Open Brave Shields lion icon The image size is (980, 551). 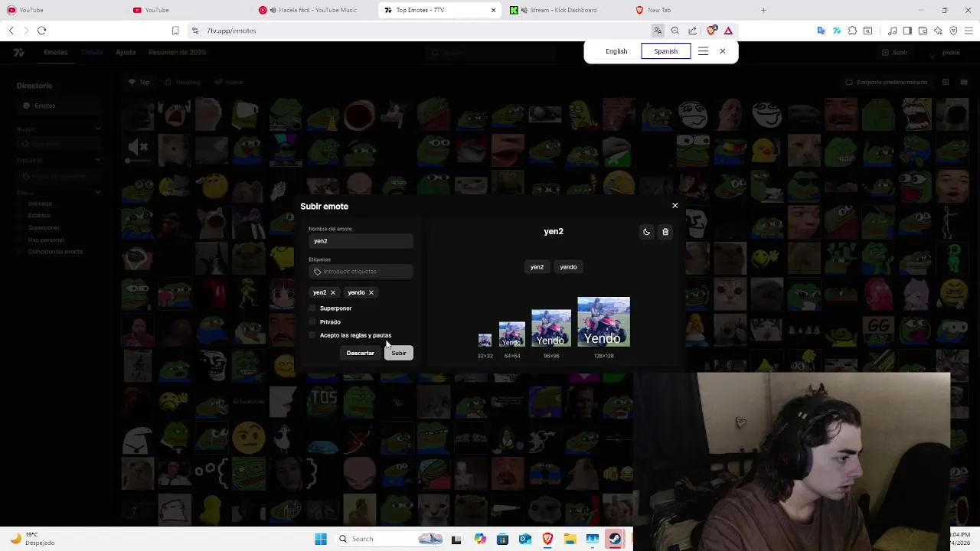point(711,31)
